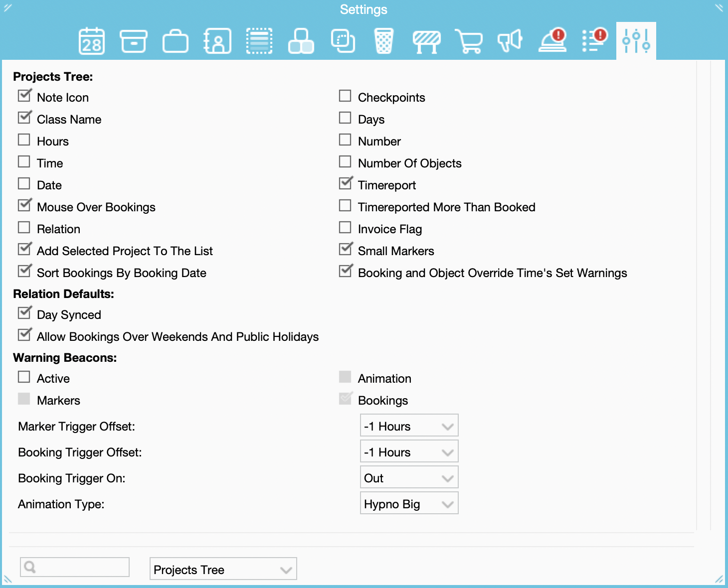Toggle Booking and Object Override checkbox
This screenshot has height=588, width=728.
point(346,271)
